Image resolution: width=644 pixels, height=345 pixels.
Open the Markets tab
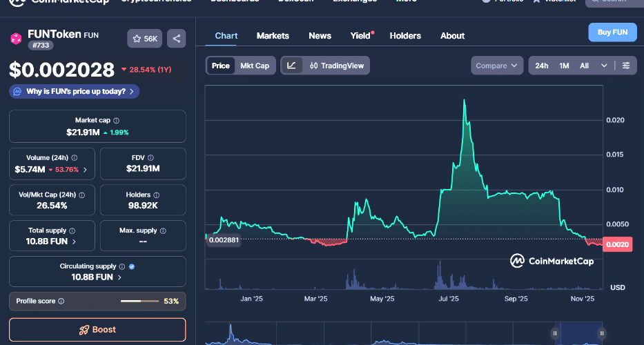273,35
